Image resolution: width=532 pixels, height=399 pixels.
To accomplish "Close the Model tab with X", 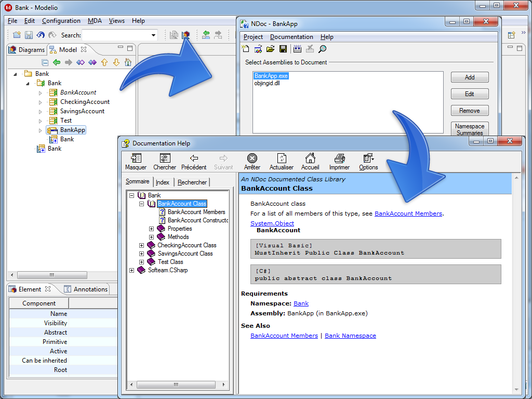I will (x=84, y=49).
